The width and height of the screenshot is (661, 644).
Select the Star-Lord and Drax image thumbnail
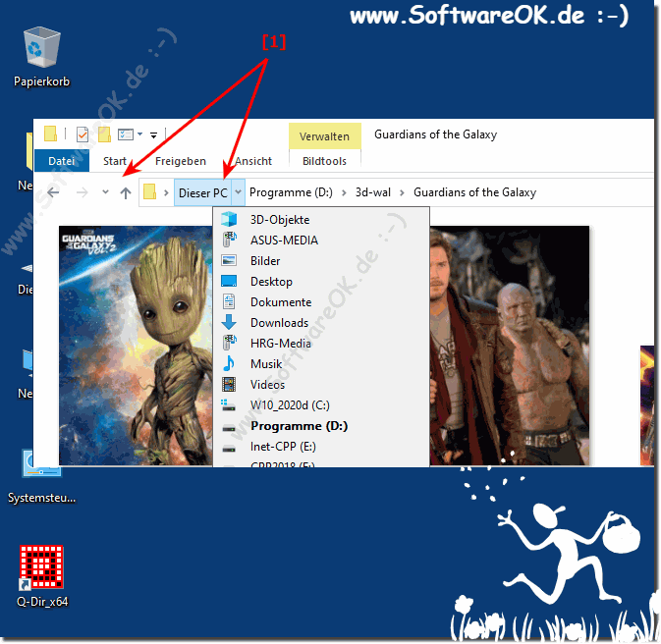click(510, 346)
